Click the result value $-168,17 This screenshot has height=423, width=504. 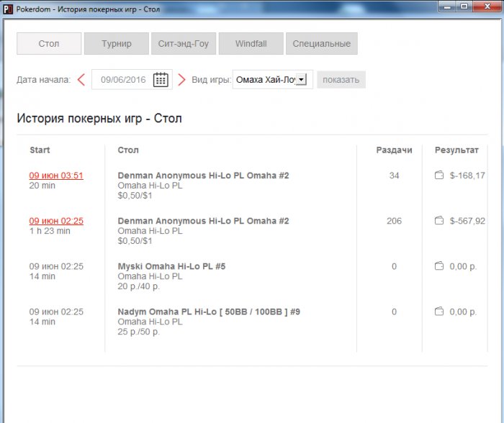(x=467, y=176)
